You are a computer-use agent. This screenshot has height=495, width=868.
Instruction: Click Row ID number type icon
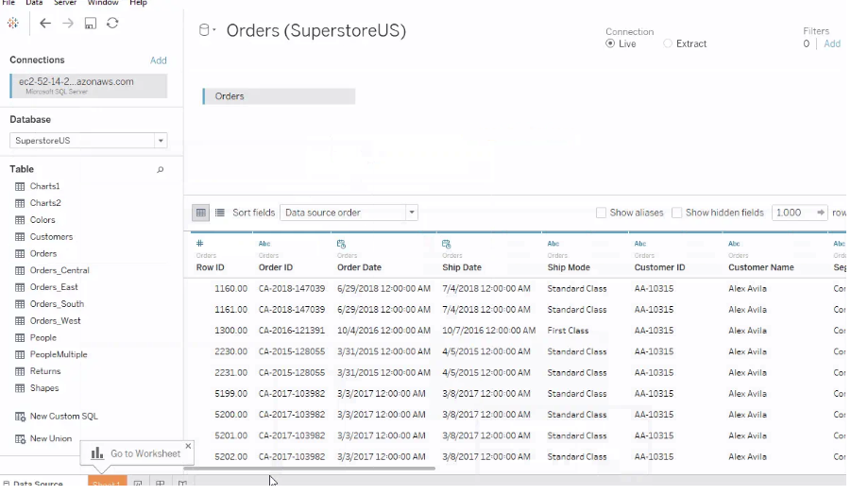click(x=200, y=244)
